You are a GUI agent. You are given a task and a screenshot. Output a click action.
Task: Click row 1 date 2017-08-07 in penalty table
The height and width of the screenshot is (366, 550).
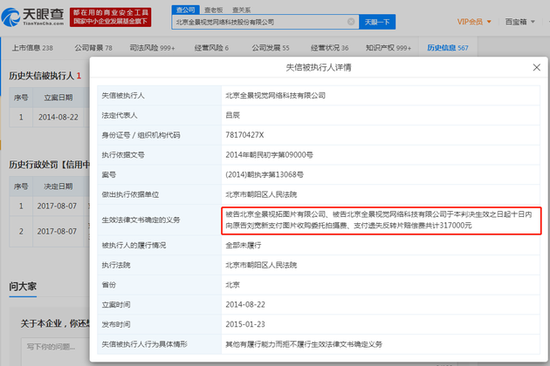coord(57,206)
